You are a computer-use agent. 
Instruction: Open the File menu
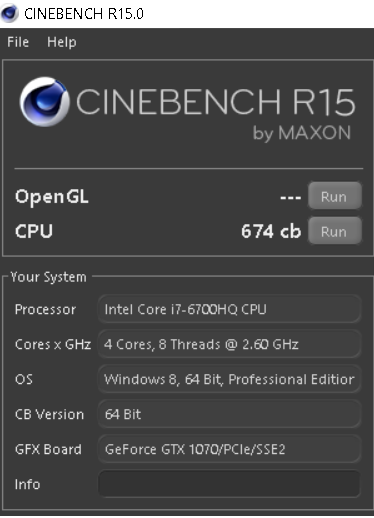18,42
